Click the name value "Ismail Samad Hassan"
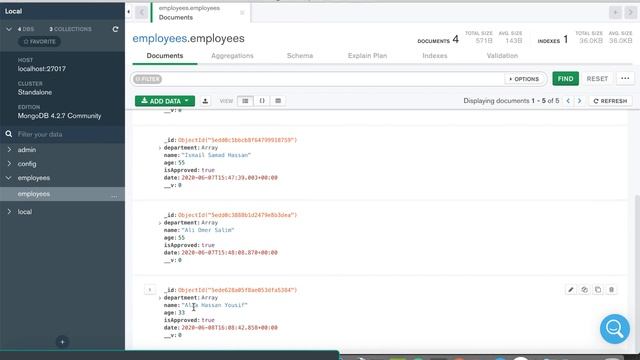640x360 pixels. click(x=216, y=156)
